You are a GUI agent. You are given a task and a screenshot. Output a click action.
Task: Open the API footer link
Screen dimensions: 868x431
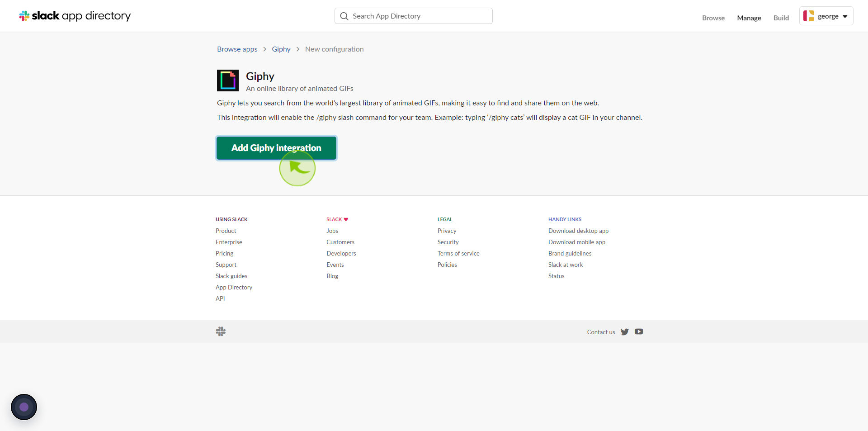(220, 298)
